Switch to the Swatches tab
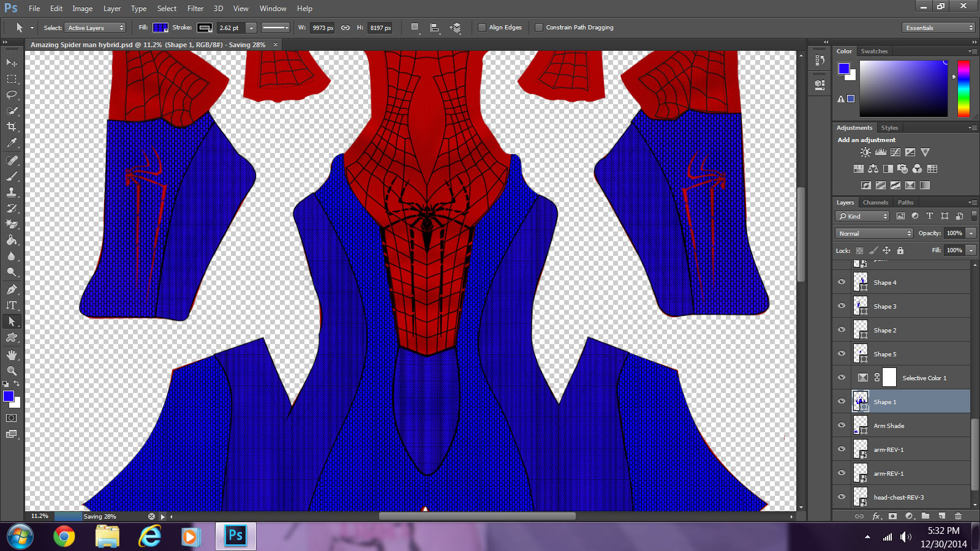The image size is (980, 551). (874, 51)
